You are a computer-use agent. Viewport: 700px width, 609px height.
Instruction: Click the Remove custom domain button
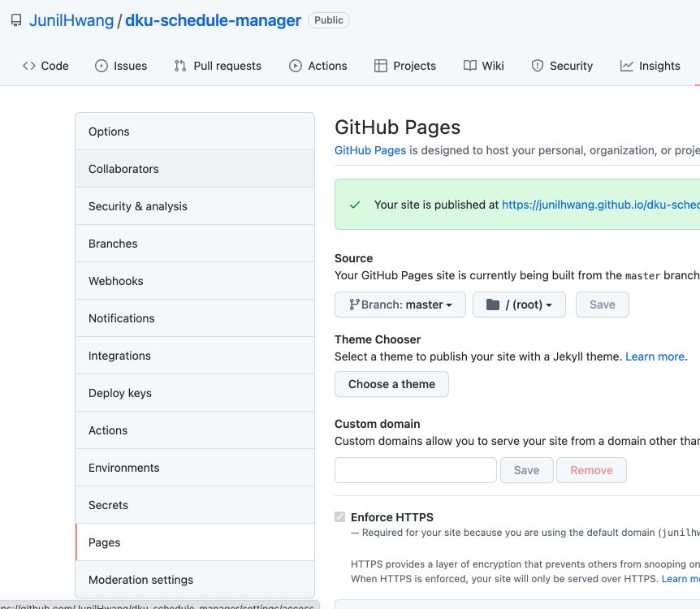point(591,470)
